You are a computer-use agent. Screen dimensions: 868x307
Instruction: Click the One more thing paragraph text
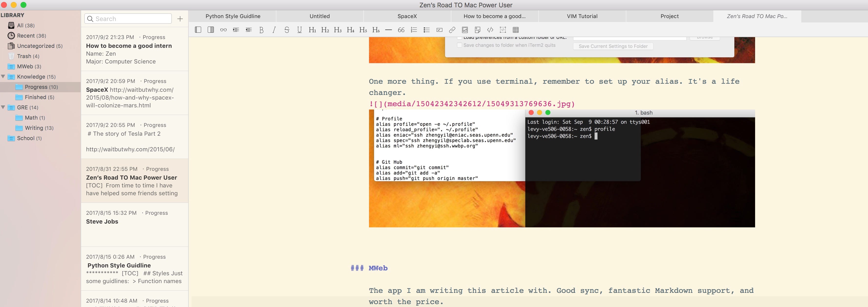pos(554,87)
